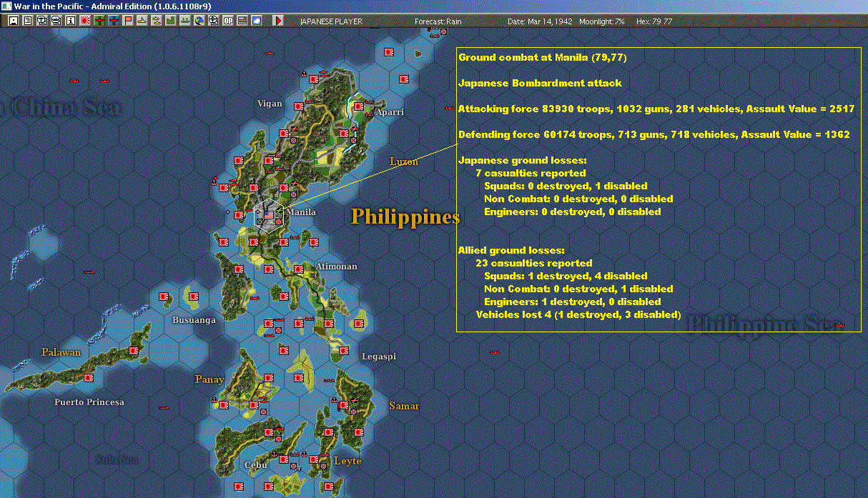Image resolution: width=868 pixels, height=498 pixels.
Task: Click the '23 casualties reported' line
Action: [534, 263]
